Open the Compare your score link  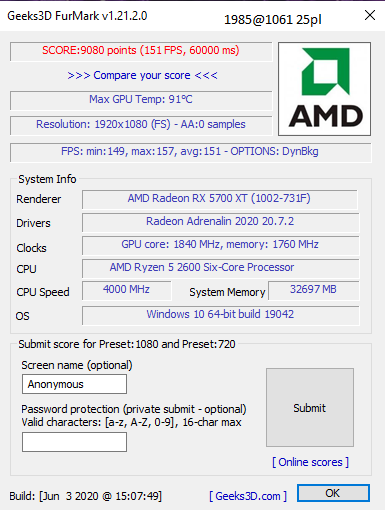tap(142, 75)
